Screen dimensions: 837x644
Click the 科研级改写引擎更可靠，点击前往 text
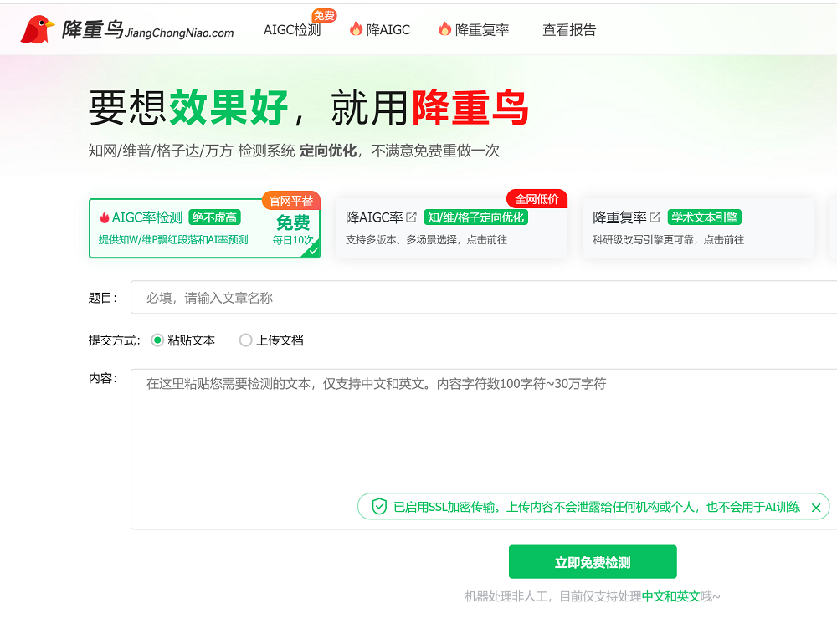(668, 239)
